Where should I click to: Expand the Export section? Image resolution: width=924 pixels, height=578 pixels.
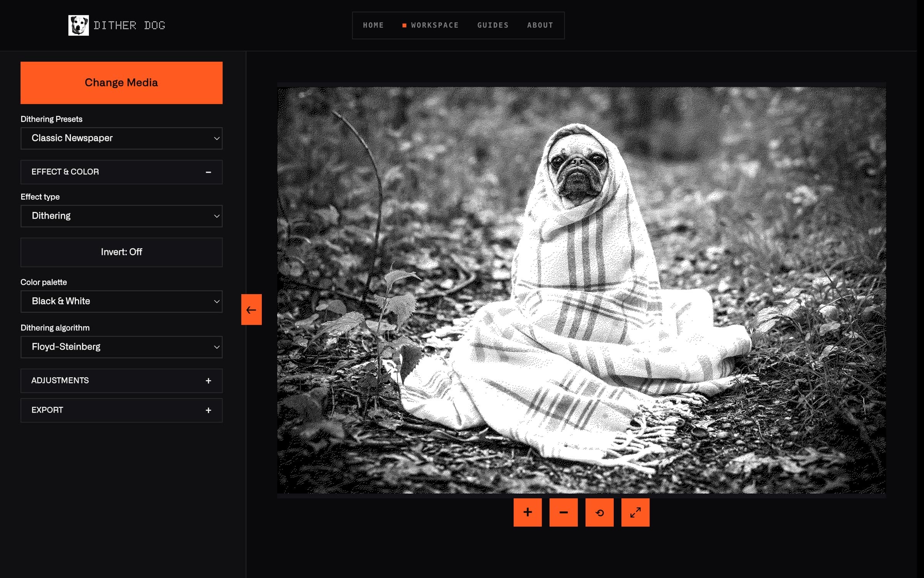click(122, 410)
